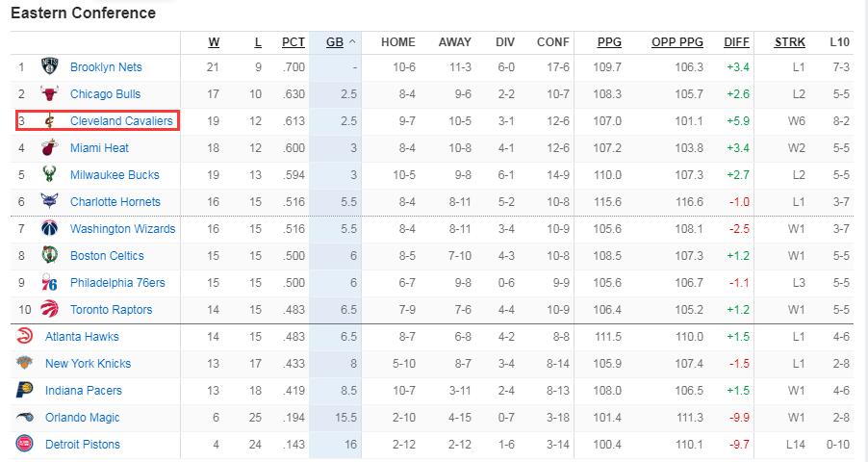Sort standings by PPG column
This screenshot has height=462, width=868.
(609, 42)
